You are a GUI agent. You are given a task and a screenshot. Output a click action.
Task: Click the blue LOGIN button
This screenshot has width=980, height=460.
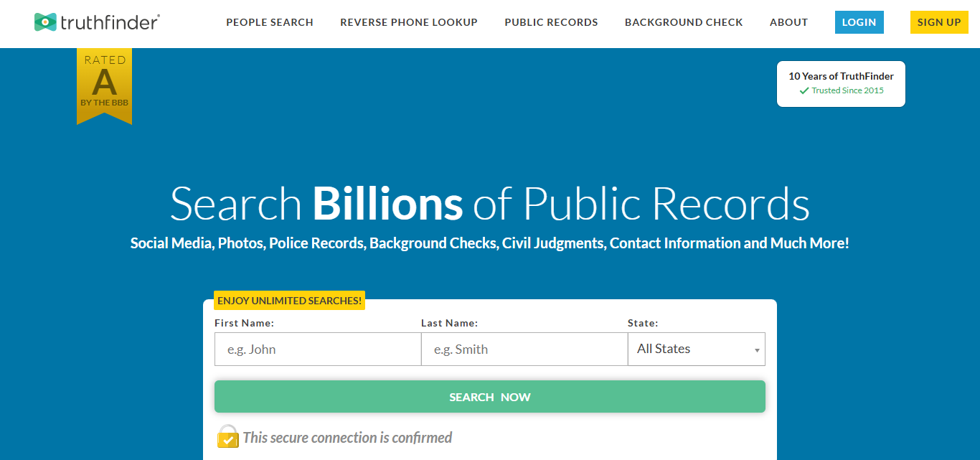[859, 22]
